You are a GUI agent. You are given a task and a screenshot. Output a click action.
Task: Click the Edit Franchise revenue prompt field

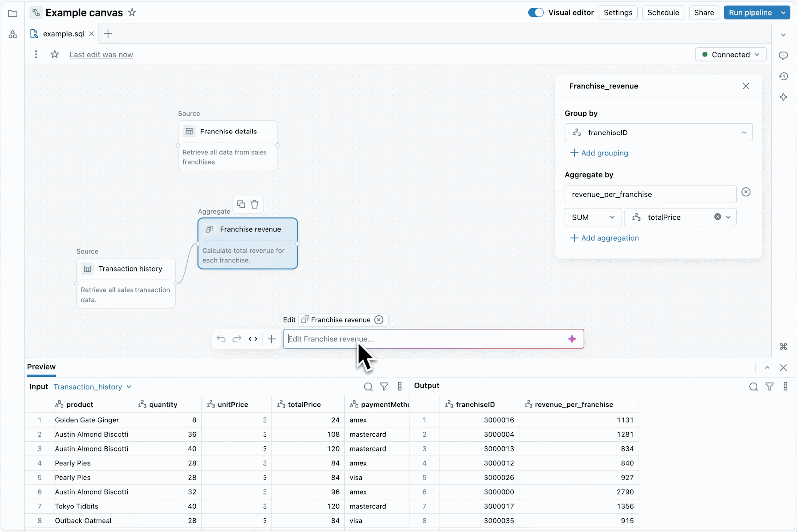[x=423, y=339]
